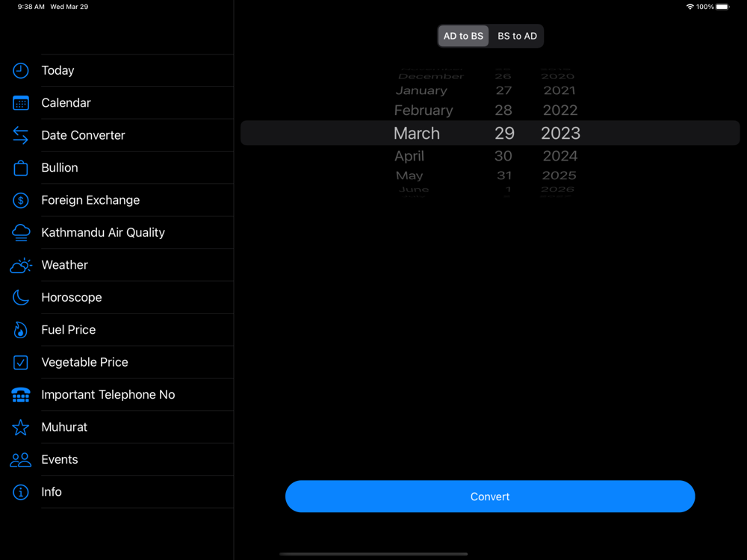Check the Wi-Fi status icon
Image resolution: width=747 pixels, height=560 pixels.
coord(689,7)
